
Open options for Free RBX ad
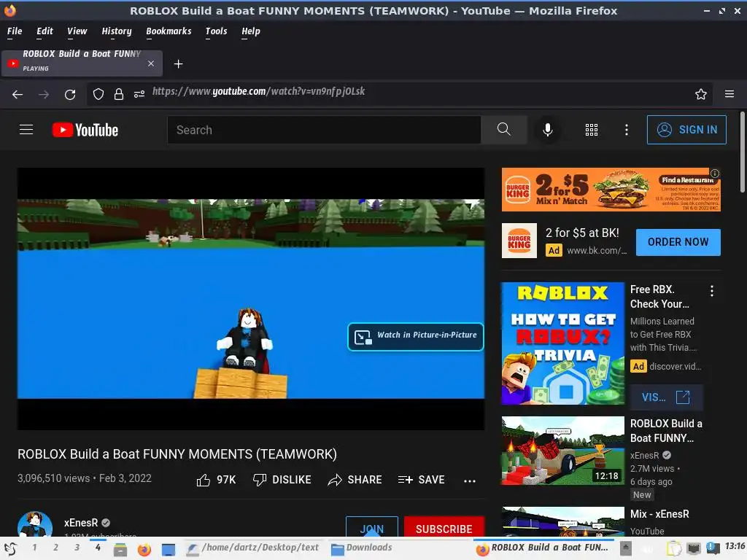coord(712,291)
